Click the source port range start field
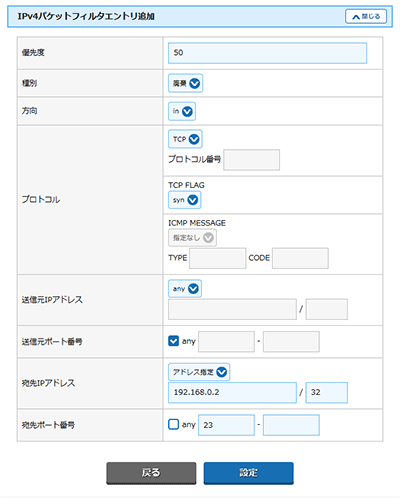The image size is (400, 498). [x=226, y=341]
